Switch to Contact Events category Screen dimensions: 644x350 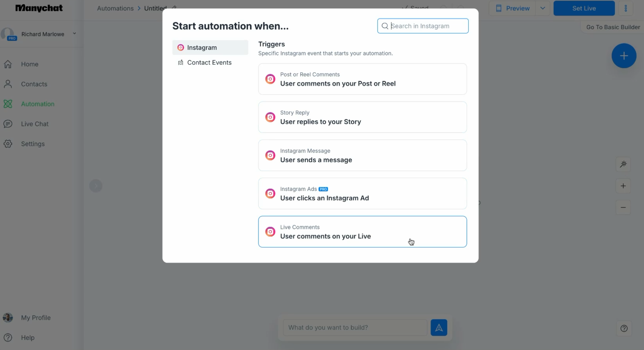(x=209, y=62)
